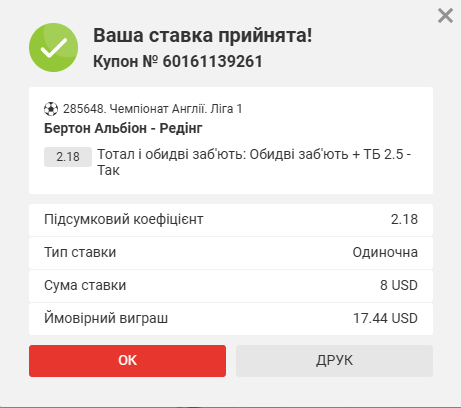This screenshot has width=461, height=408.
Task: Click the Чемпіонат Англії. Ліга 1 label
Action: [x=176, y=109]
